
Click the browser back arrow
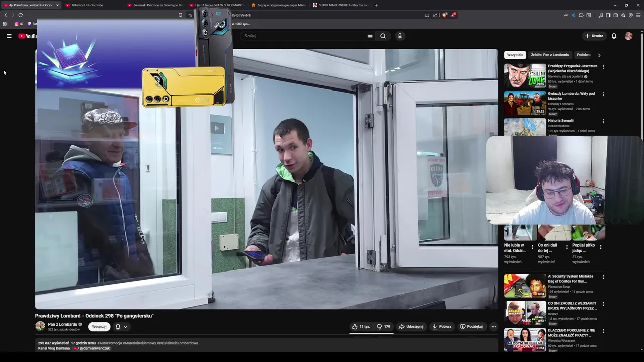[6, 15]
